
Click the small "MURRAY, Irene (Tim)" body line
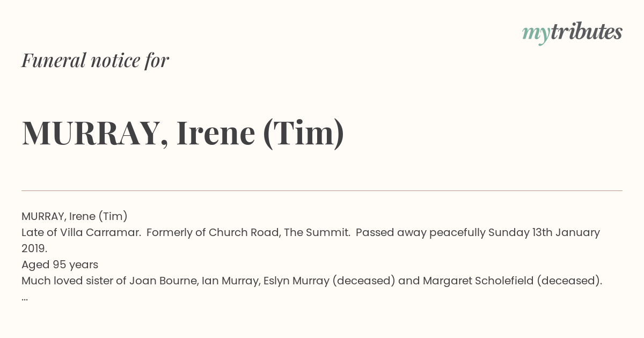(75, 216)
